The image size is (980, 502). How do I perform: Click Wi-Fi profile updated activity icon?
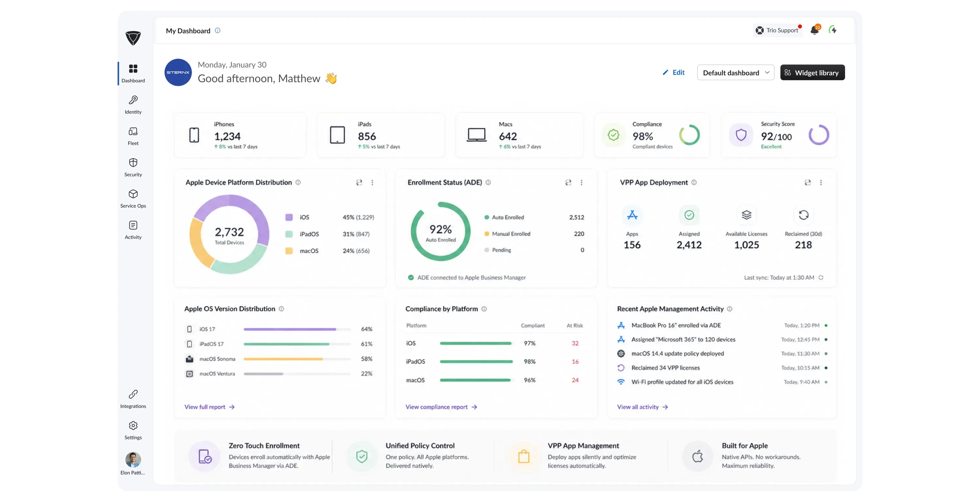621,382
